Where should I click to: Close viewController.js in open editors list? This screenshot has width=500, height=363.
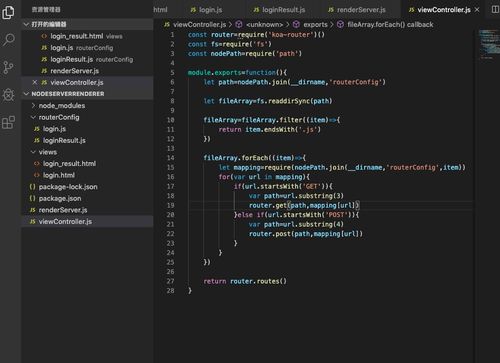pyautogui.click(x=34, y=82)
